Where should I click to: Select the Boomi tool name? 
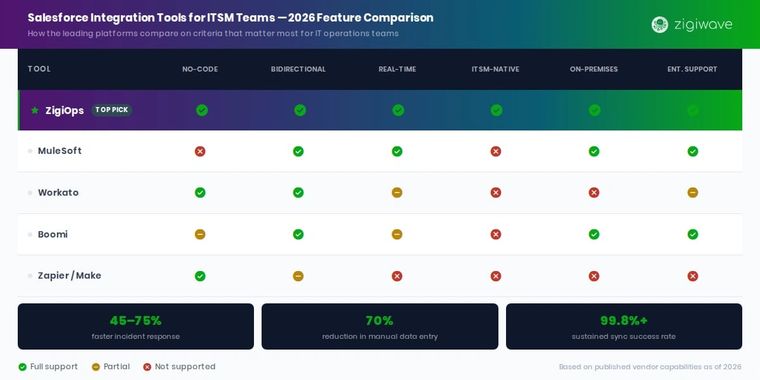click(x=53, y=235)
